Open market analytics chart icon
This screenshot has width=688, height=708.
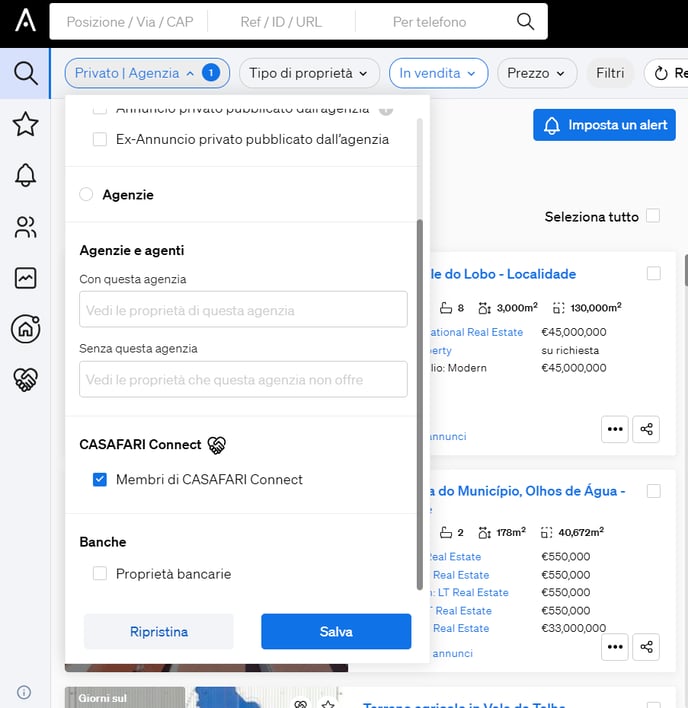pos(25,278)
